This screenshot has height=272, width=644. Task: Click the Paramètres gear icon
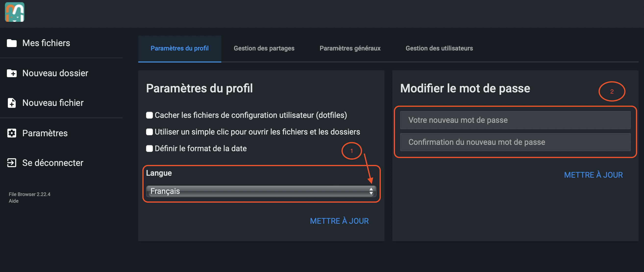point(12,133)
